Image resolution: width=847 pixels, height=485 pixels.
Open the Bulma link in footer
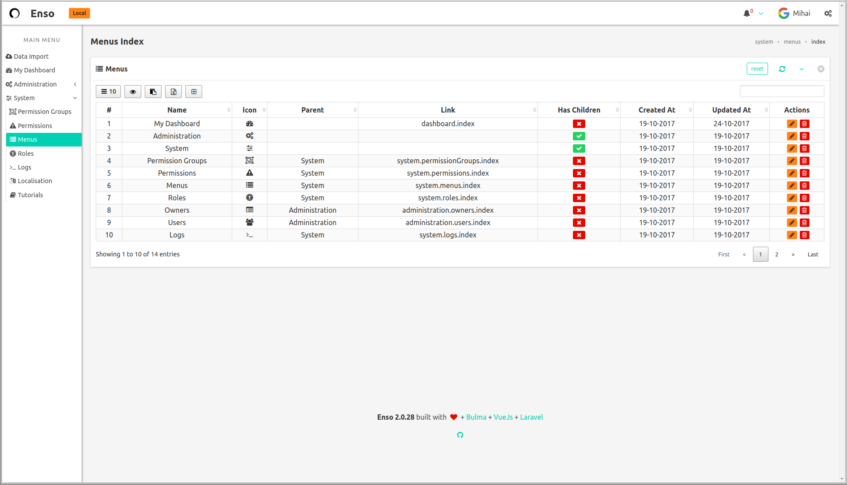[476, 417]
